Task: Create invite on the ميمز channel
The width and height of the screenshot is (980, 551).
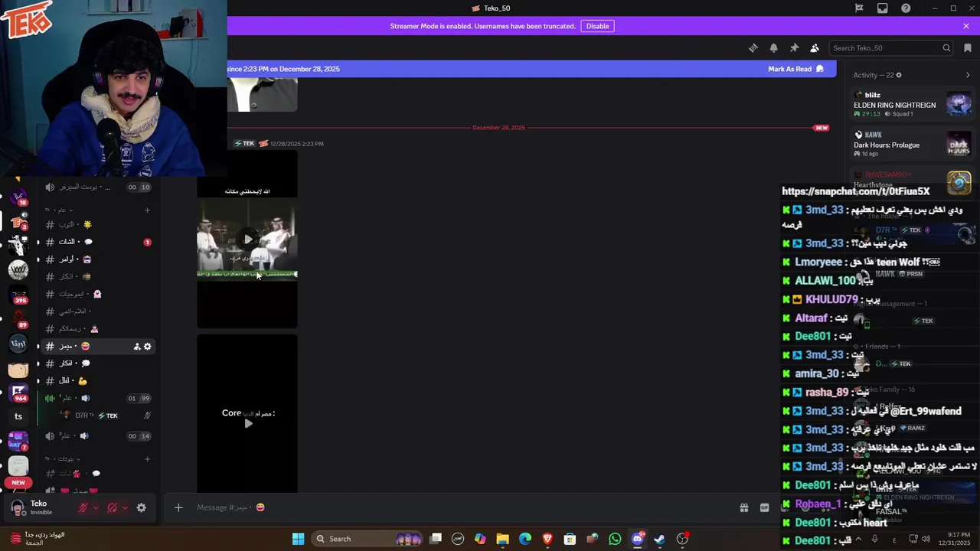Action: tap(137, 347)
